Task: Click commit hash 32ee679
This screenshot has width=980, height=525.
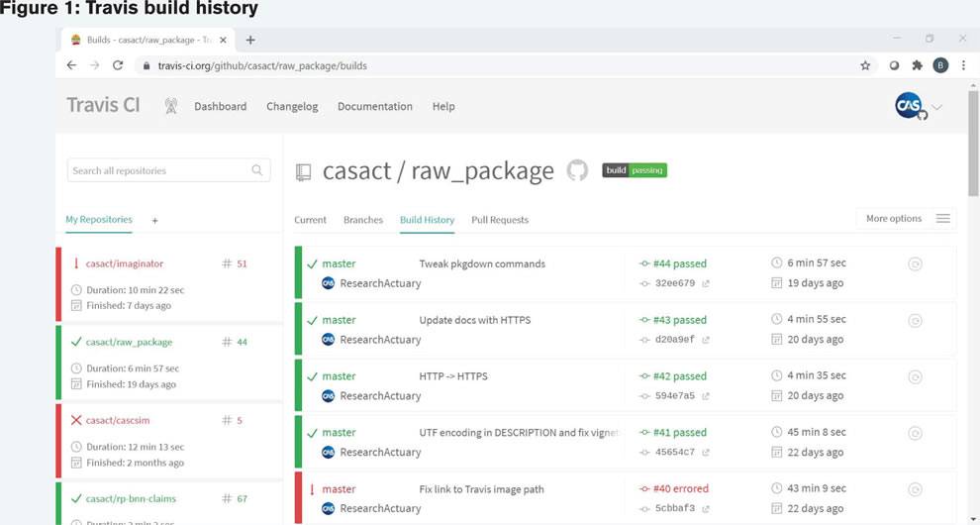Action: tap(675, 283)
